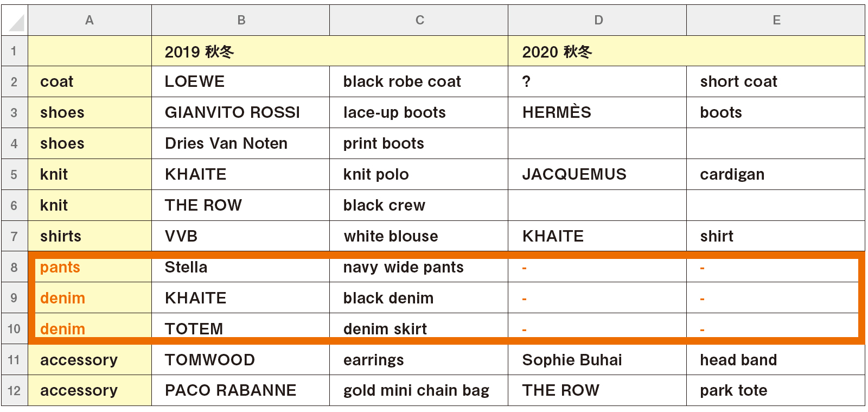The width and height of the screenshot is (868, 412).
Task: Select the orange pants cell
Action: 90,267
